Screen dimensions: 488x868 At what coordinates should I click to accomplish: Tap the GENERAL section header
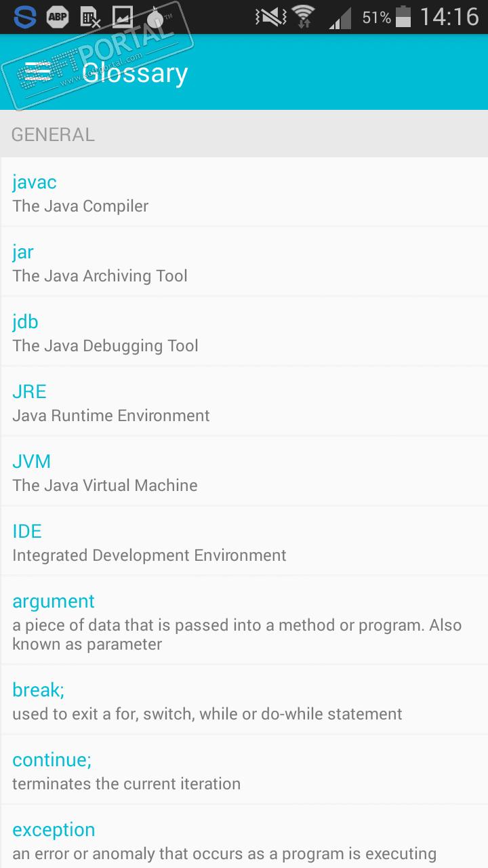53,134
